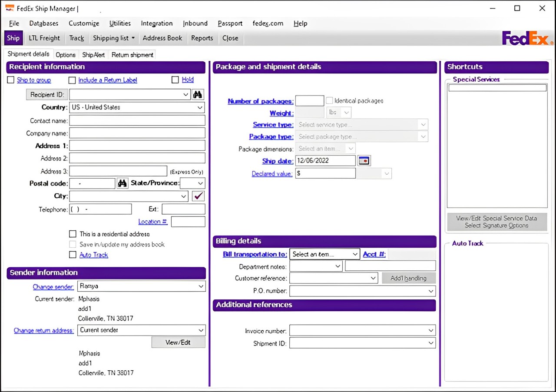Click the FedEx Ship Manager title bar icon
556x392 pixels.
click(x=9, y=8)
